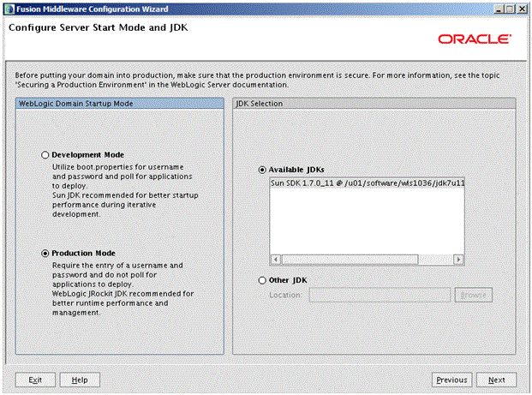Screen dimensions: 532x395
Task: Choose the Other JDK option
Action: click(262, 280)
